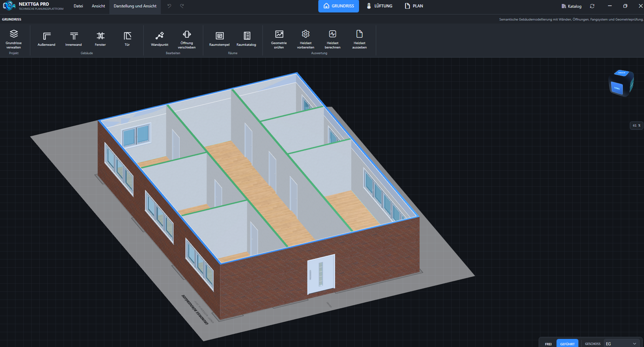The width and height of the screenshot is (644, 347).
Task: Click Heizlast vorbereiten
Action: [x=306, y=39]
